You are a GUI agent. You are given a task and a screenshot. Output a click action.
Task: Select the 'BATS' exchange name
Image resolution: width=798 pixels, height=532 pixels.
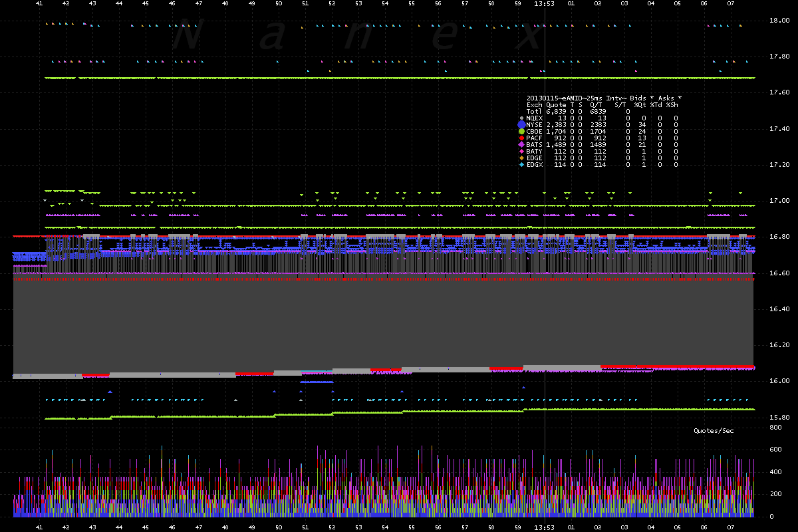[534, 144]
